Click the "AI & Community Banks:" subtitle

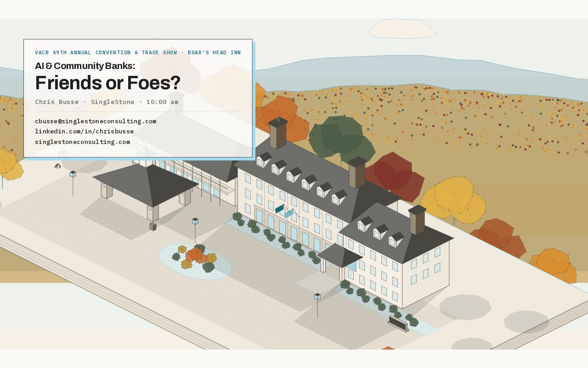[85, 66]
